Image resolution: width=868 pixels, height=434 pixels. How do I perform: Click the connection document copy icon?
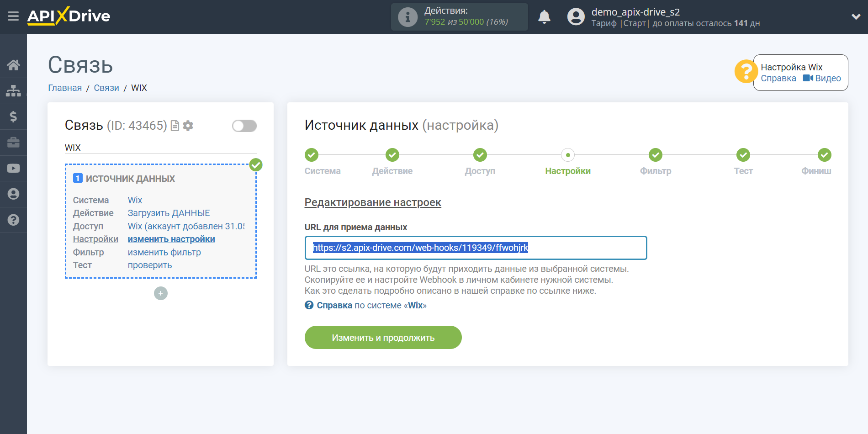click(175, 126)
